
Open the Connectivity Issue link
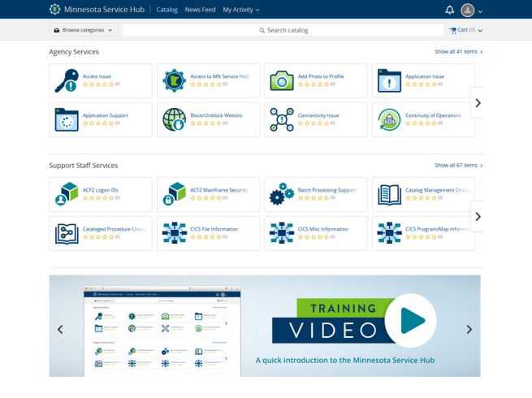click(x=318, y=115)
